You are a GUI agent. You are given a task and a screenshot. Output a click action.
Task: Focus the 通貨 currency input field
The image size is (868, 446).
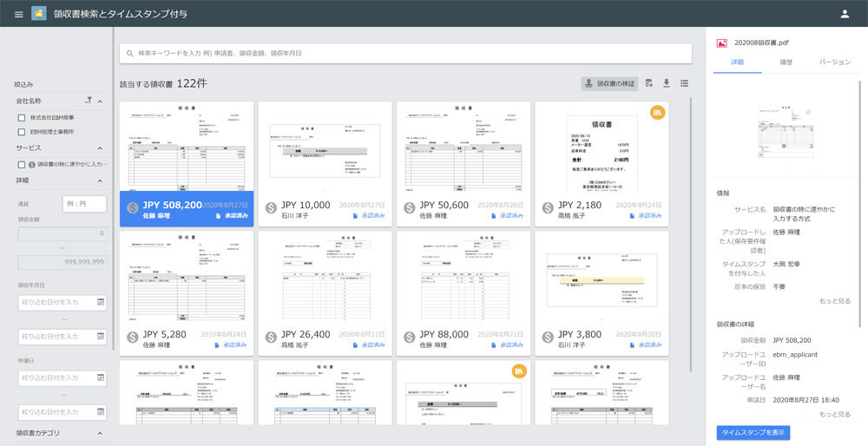click(84, 204)
